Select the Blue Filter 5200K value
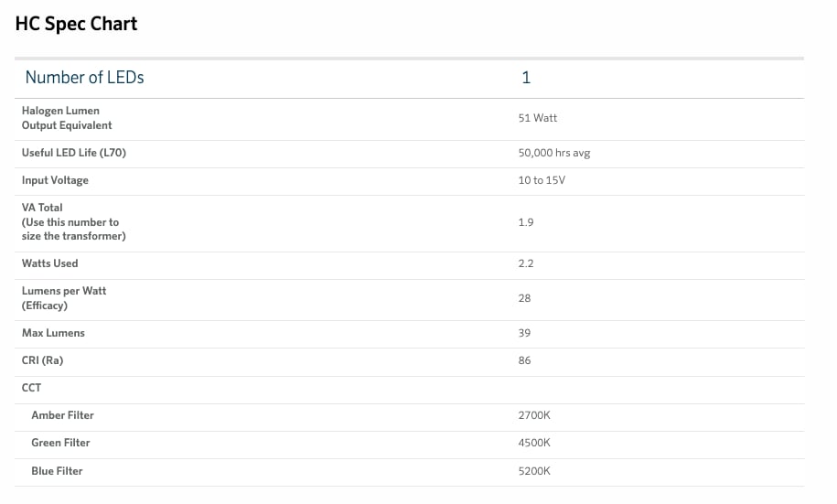Screen dimensions: 837x504 pos(534,471)
